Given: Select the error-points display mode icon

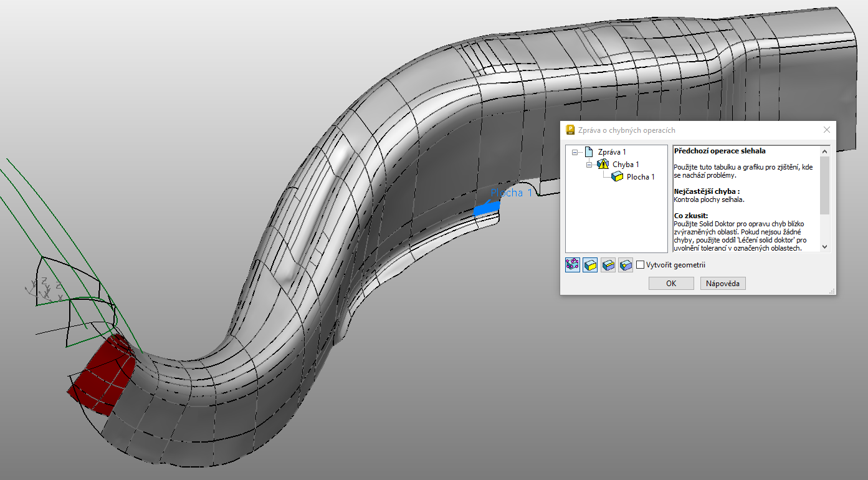Looking at the screenshot, I should click(x=571, y=264).
